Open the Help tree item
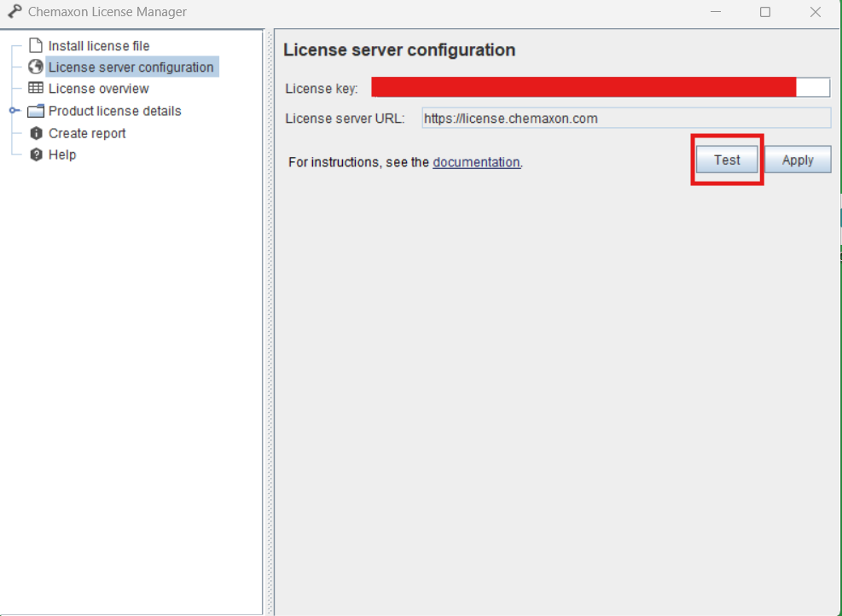842x616 pixels. pyautogui.click(x=62, y=154)
